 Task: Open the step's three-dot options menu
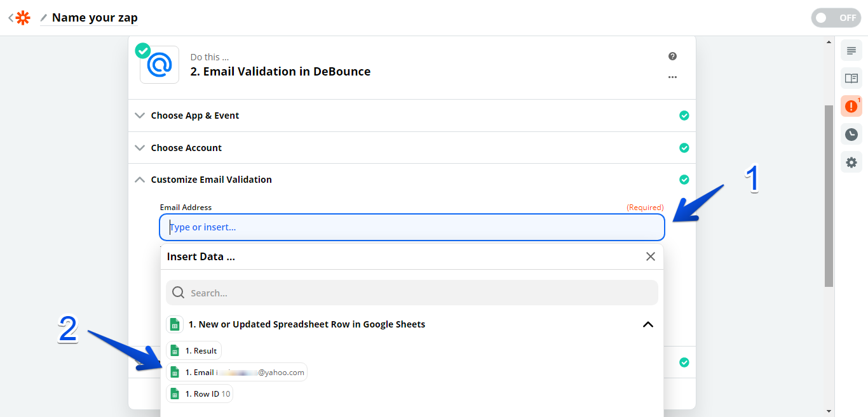pyautogui.click(x=672, y=77)
